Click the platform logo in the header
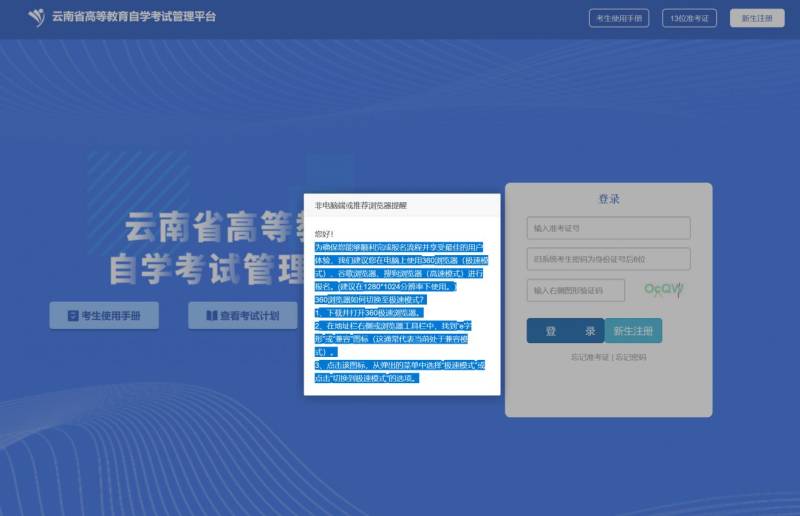The image size is (800, 516). [x=36, y=17]
